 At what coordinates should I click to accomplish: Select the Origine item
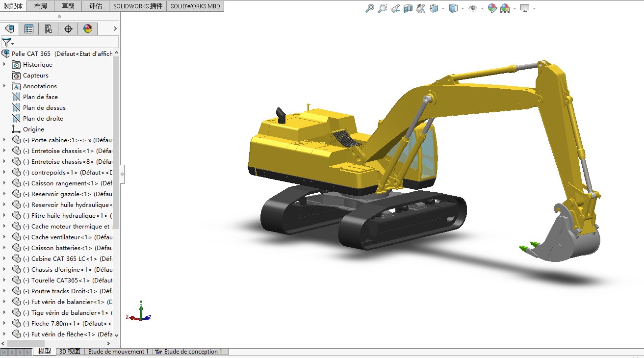33,129
